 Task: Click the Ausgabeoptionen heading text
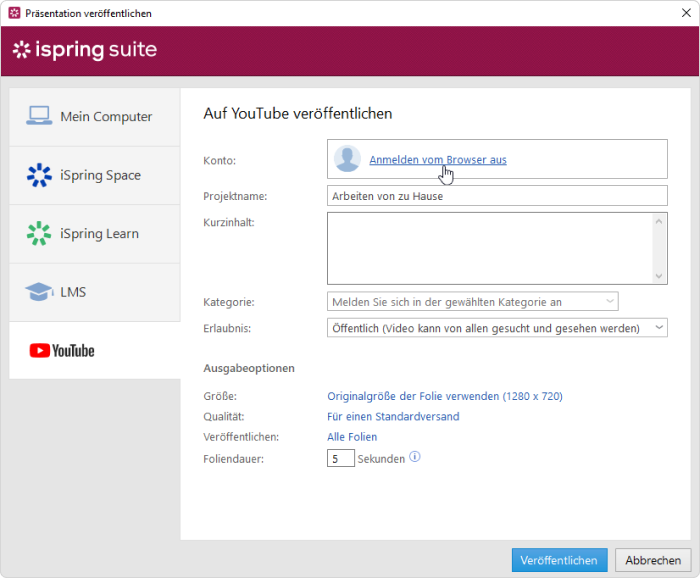tap(249, 368)
